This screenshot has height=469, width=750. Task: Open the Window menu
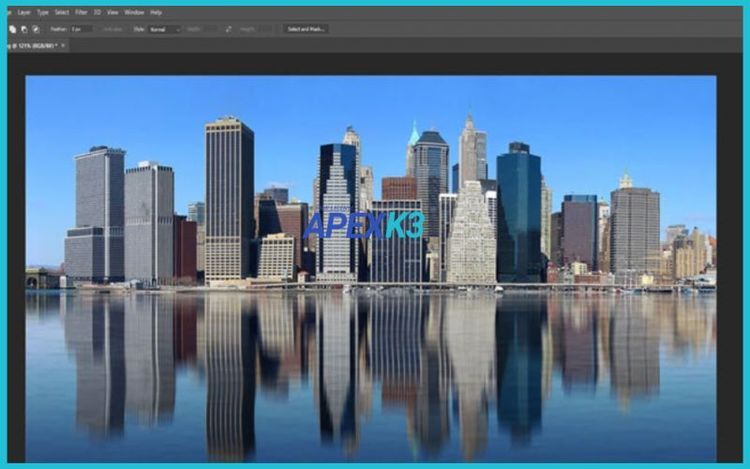click(134, 12)
